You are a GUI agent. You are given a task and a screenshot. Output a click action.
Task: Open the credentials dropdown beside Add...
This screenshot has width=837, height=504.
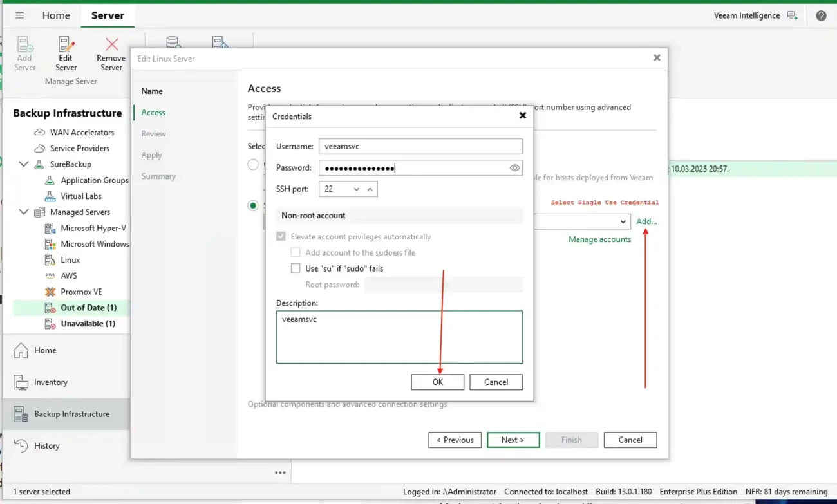(623, 221)
